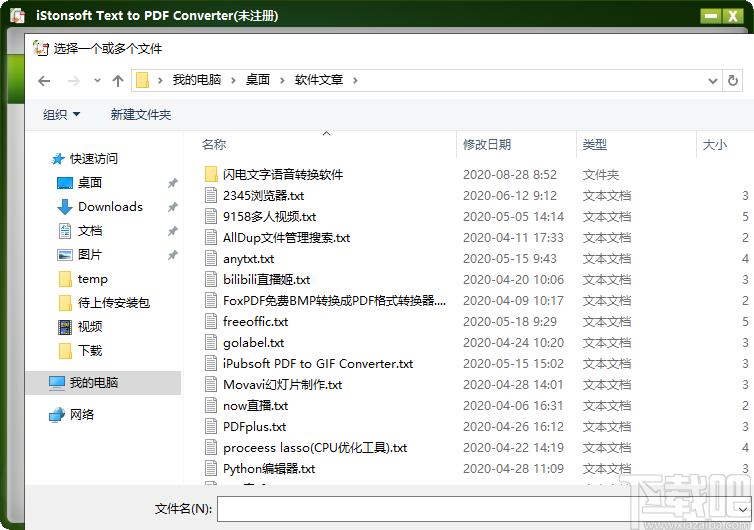Open 视频 in sidebar
Image resolution: width=754 pixels, height=530 pixels.
point(89,327)
